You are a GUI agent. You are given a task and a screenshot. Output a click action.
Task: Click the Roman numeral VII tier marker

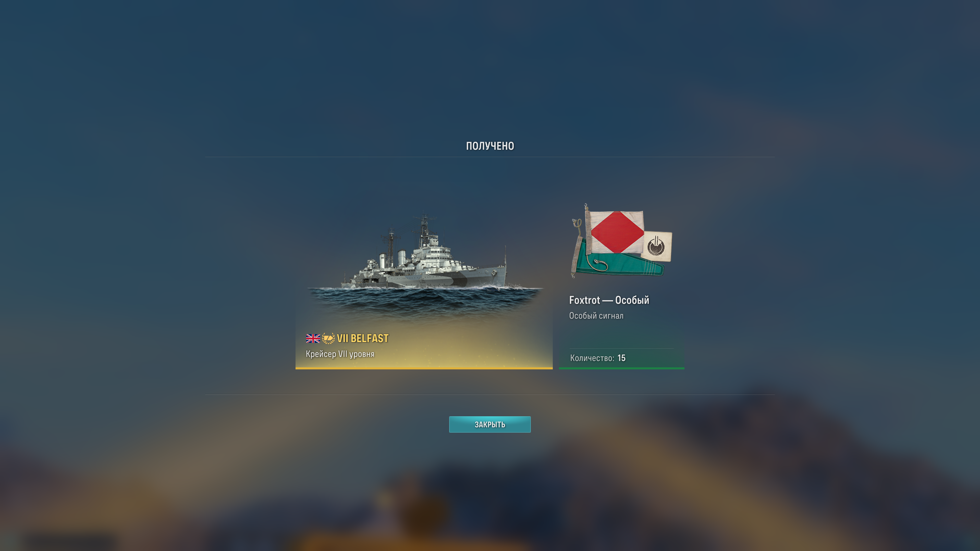click(x=342, y=338)
